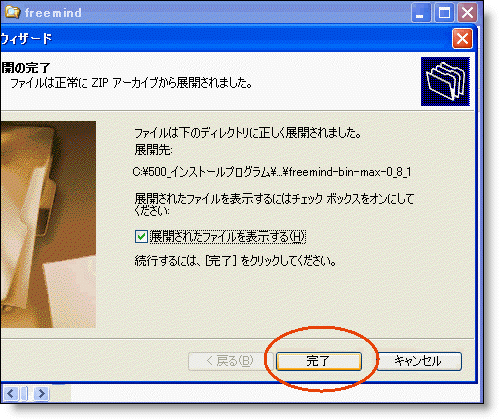Click the ファイルは正常に ZIP アーカイブから展開されました text

(131, 83)
